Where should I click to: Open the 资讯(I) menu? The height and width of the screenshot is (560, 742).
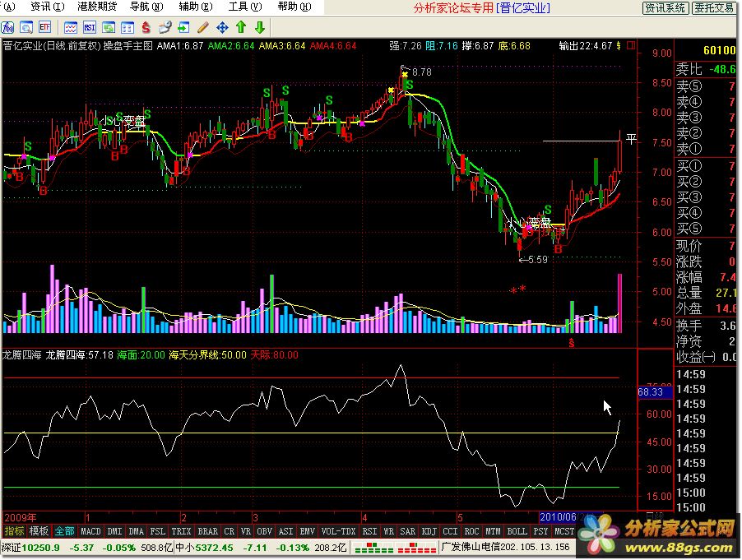coord(48,7)
